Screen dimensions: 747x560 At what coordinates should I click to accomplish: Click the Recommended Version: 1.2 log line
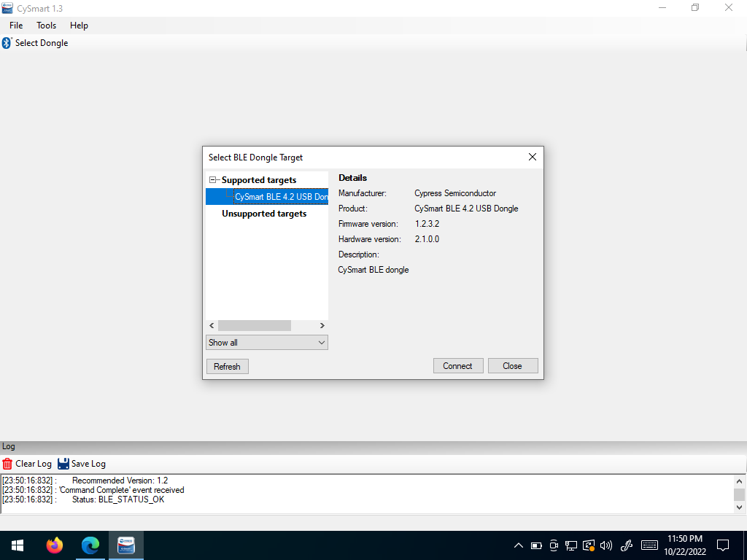click(120, 481)
